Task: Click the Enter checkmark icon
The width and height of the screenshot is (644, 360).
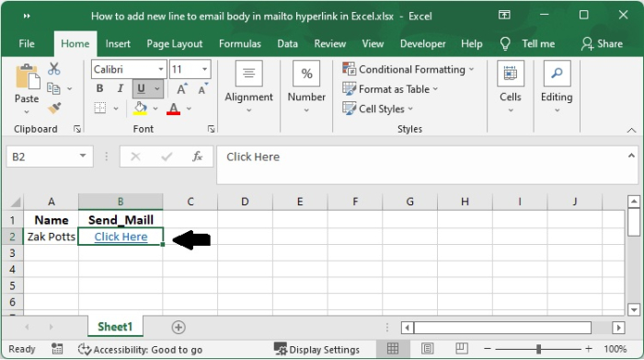Action: 167,157
